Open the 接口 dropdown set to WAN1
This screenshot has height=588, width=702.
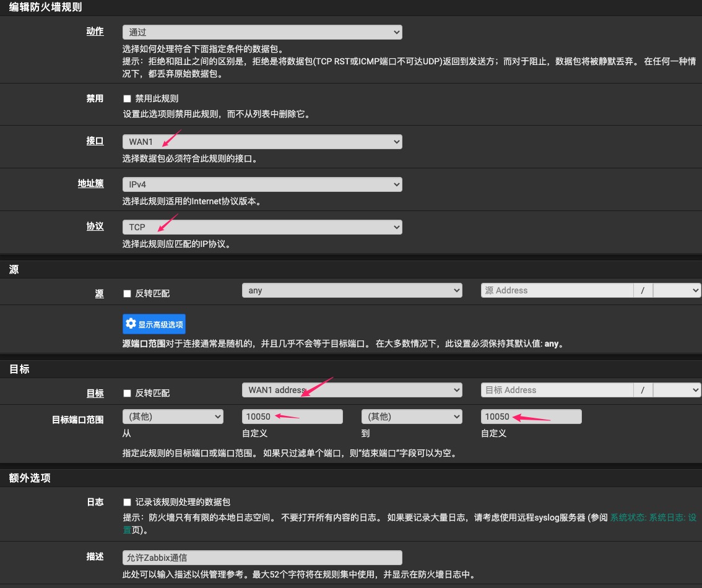tap(262, 142)
